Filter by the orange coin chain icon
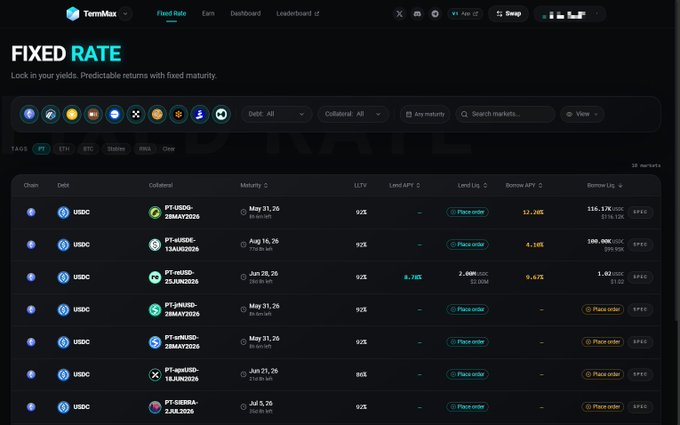Image resolution: width=680 pixels, height=425 pixels. tap(157, 114)
